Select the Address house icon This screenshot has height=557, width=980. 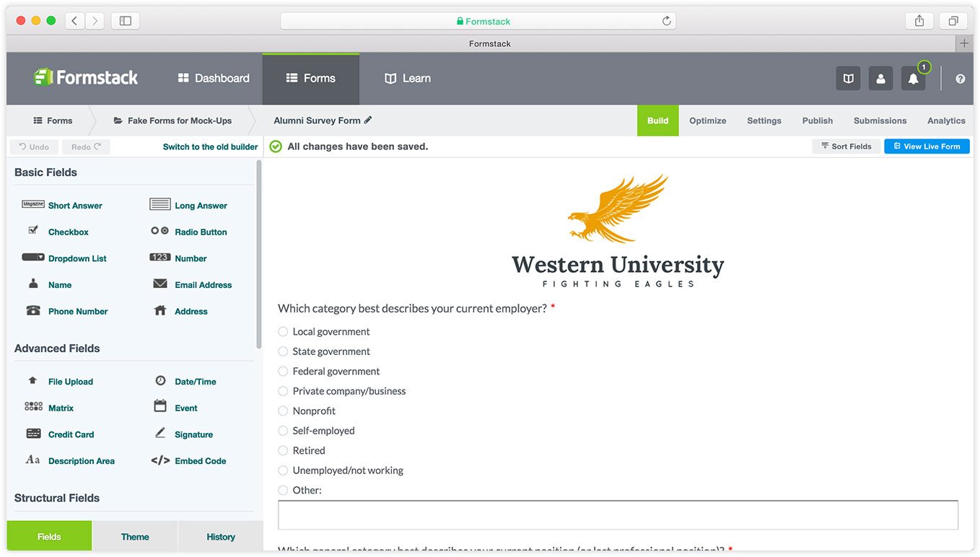coord(160,310)
